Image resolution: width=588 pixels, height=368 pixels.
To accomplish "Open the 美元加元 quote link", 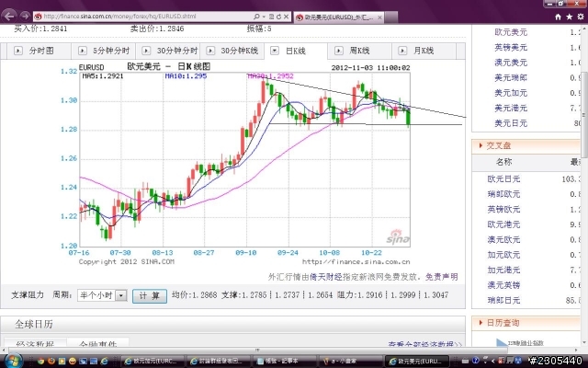I will coord(511,93).
